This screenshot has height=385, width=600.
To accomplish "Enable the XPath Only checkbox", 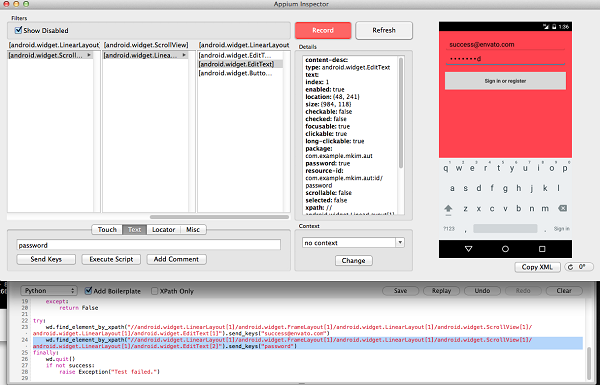I will point(154,291).
